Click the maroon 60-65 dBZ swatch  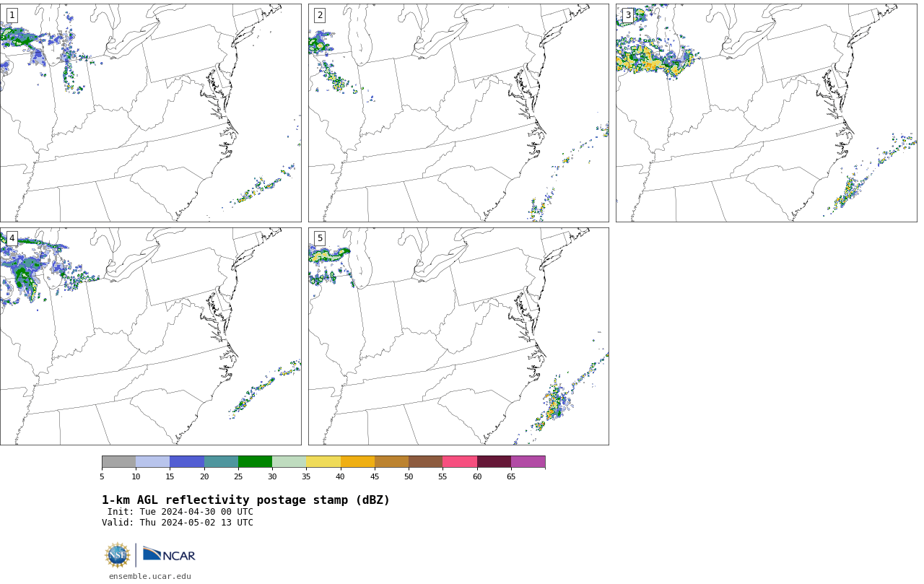coord(494,462)
